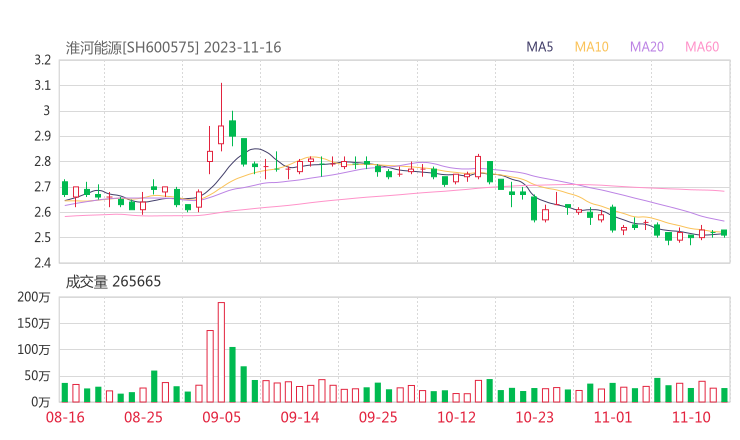Click the 11-10 date axis label

[691, 417]
